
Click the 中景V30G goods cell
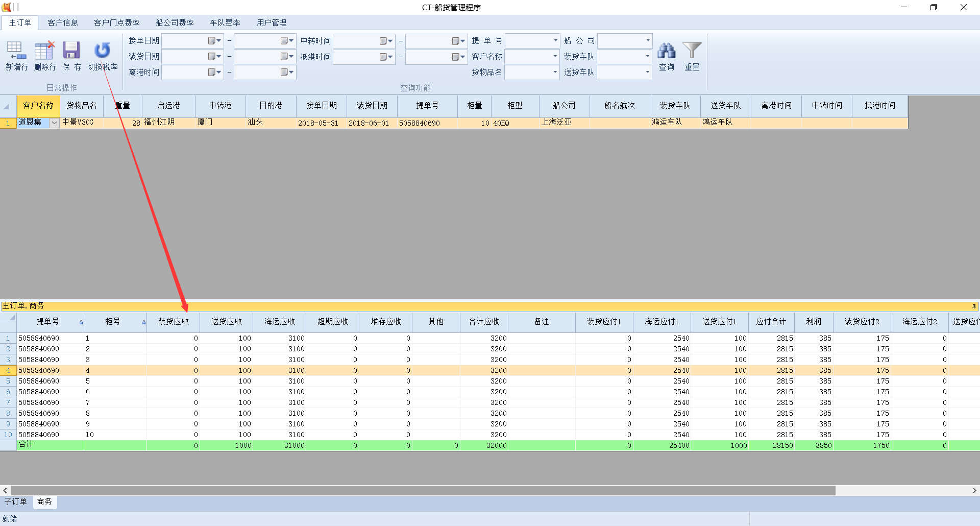tap(82, 123)
